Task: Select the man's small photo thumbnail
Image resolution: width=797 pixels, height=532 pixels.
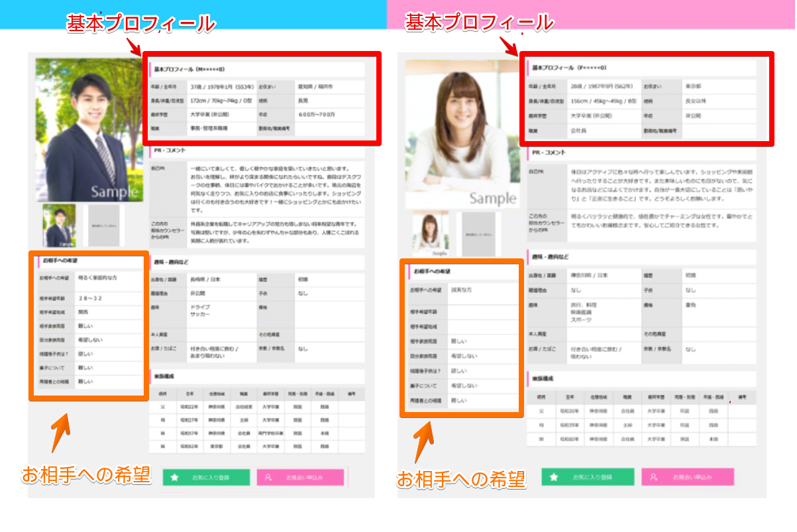Action: point(60,226)
